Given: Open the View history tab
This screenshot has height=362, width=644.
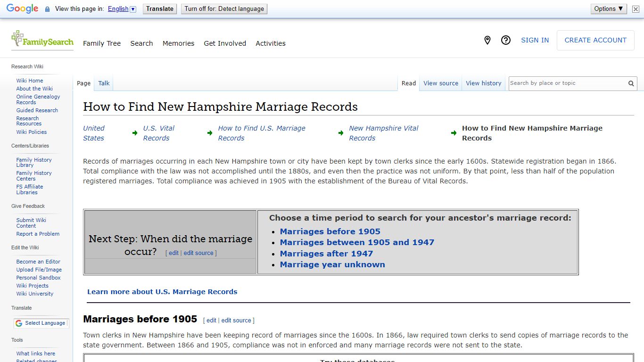Looking at the screenshot, I should 484,83.
